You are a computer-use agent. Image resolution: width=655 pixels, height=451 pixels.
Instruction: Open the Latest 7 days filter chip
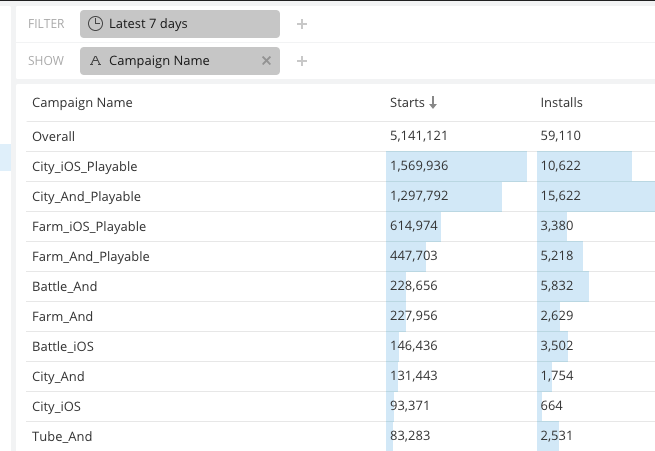tap(180, 24)
